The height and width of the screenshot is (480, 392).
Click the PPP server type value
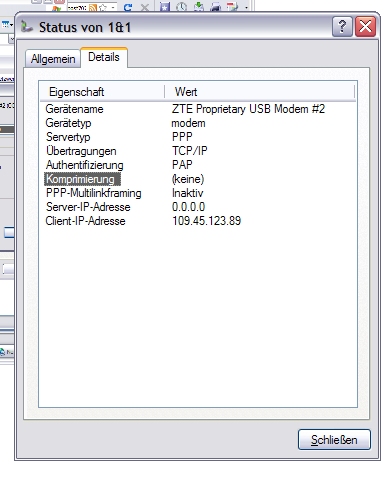pyautogui.click(x=182, y=137)
